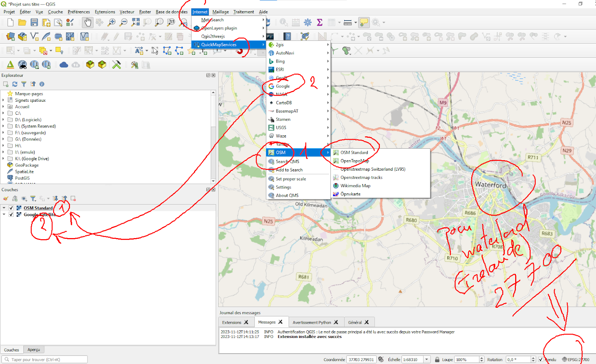Open the Python console icon
The image size is (596, 364).
coord(270,37)
